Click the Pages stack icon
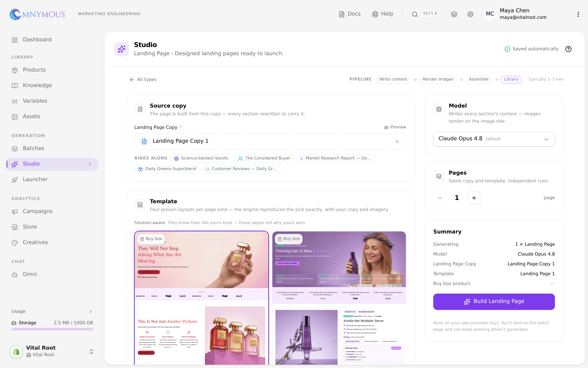 coord(439,176)
